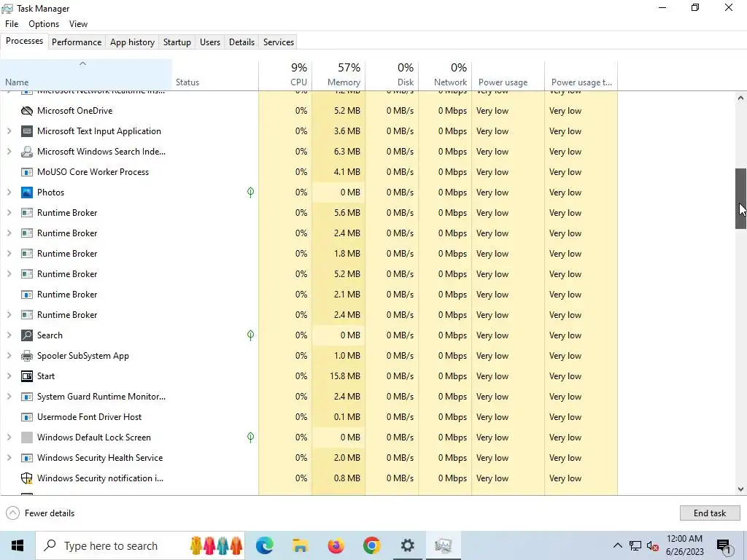Click the leaf icon on Windows Default Lock Screen row
This screenshot has width=747, height=560.
coord(251,437)
